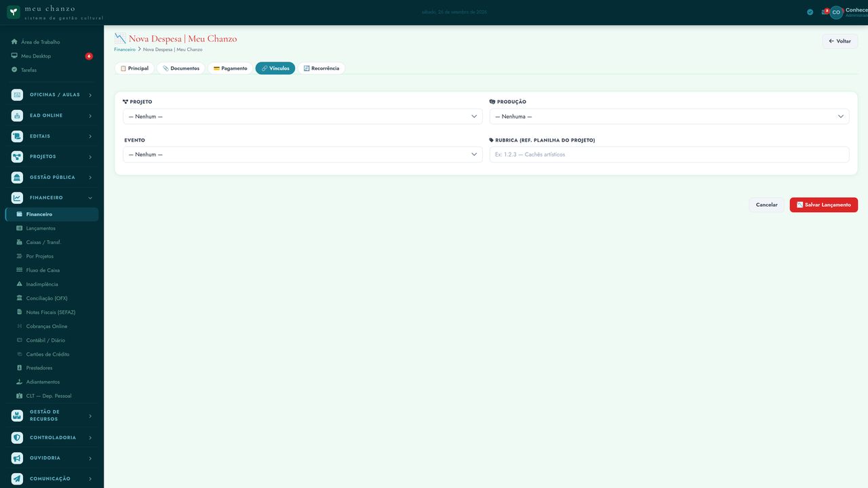Viewport: 868px width, 488px height.
Task: Click the Cancelar button
Action: tap(767, 205)
